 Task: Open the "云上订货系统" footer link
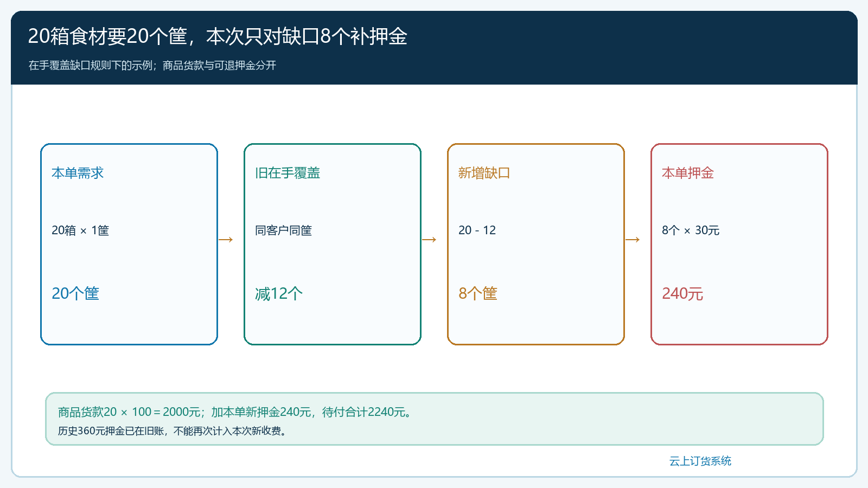pyautogui.click(x=700, y=461)
